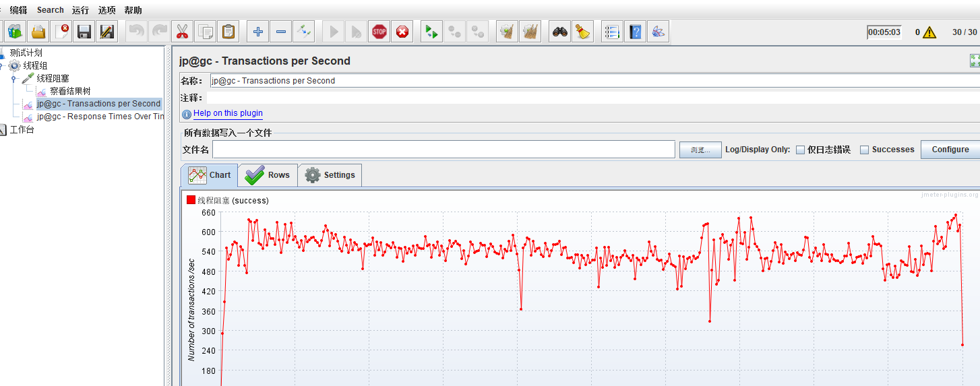Clear all results with double broom icon
Viewport: 980px width, 386px height.
(530, 31)
